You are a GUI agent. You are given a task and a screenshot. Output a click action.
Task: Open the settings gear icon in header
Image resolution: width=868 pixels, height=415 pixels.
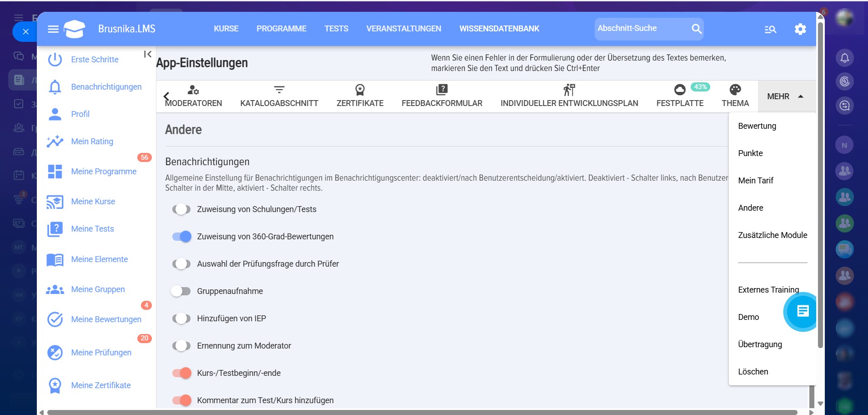click(x=800, y=29)
